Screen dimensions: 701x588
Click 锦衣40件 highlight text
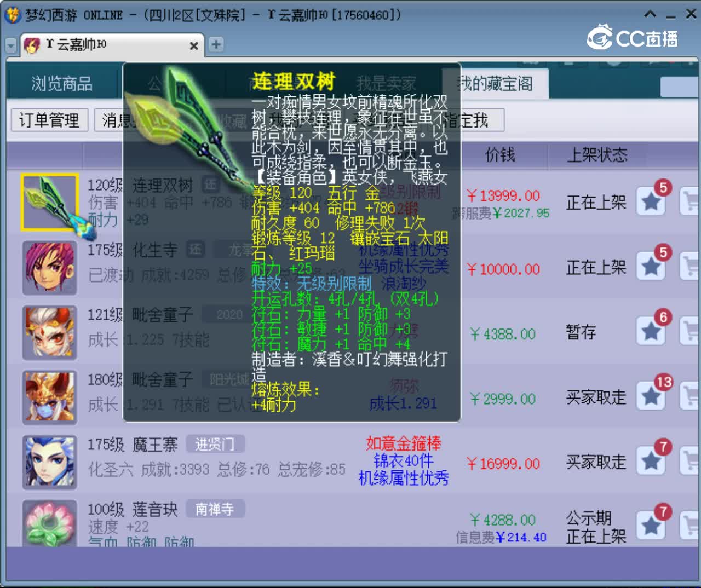404,460
